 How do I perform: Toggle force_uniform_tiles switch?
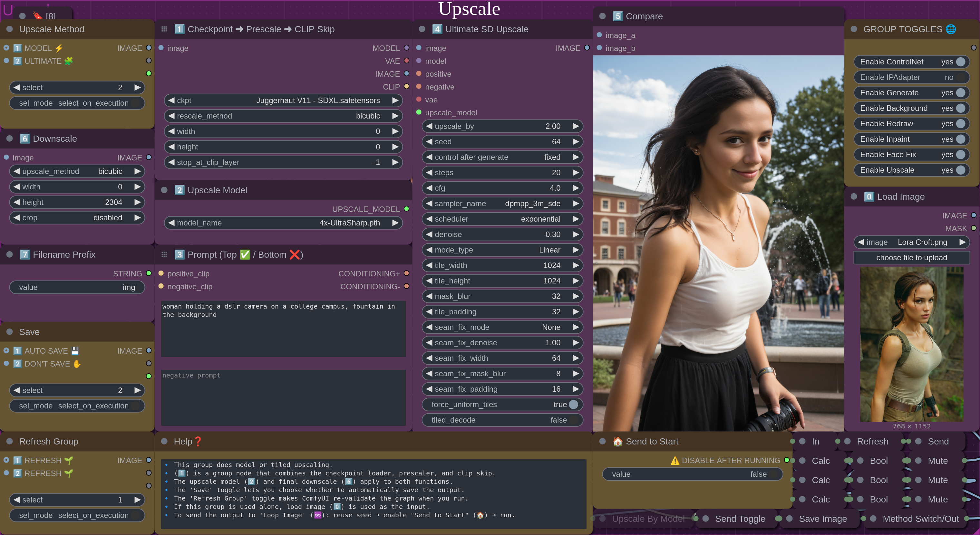573,404
